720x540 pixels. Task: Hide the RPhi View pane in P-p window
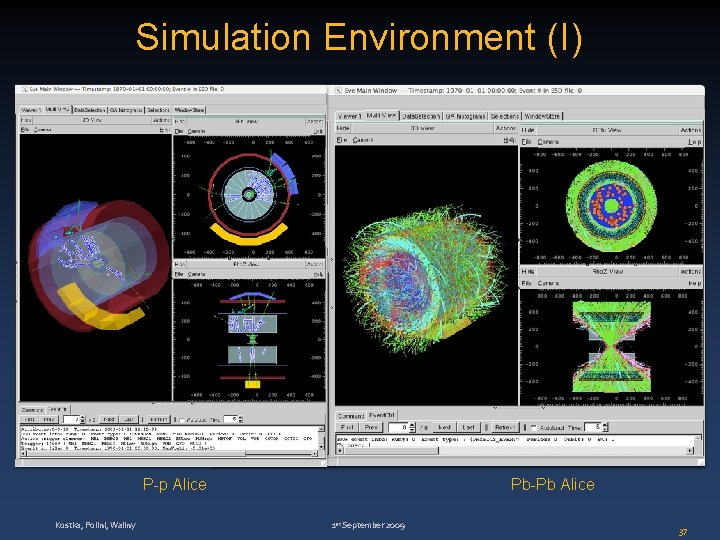coord(180,121)
